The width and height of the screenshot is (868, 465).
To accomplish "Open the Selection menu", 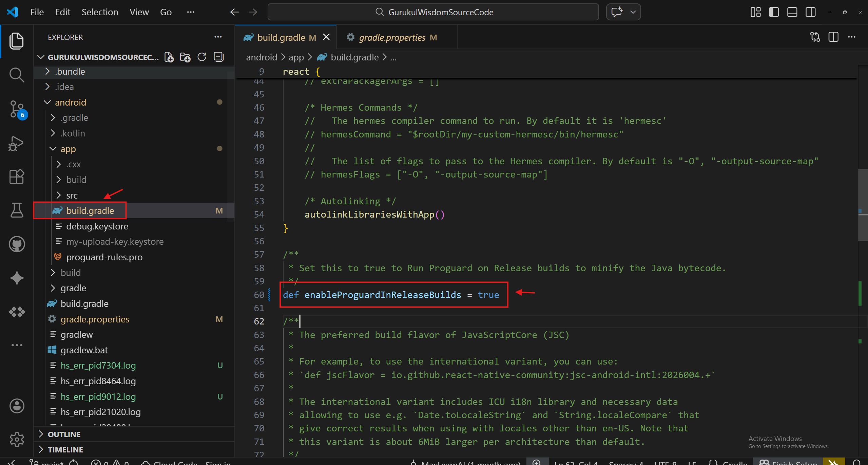I will point(100,12).
